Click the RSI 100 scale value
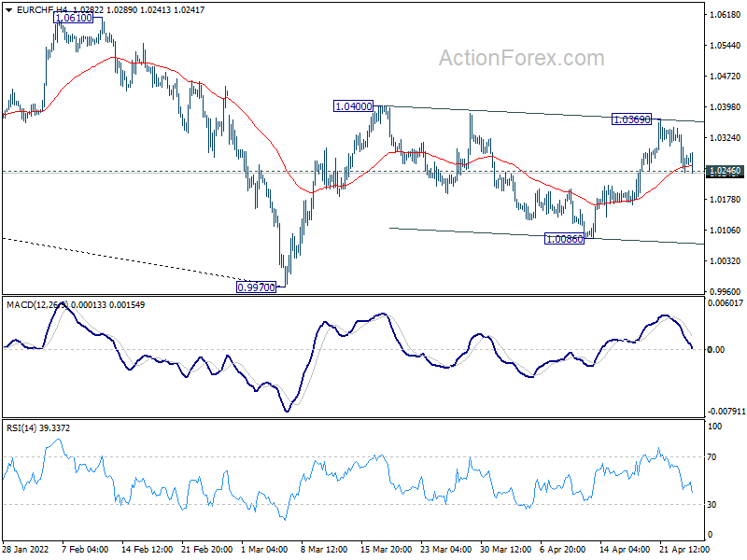747x560 pixels. point(714,427)
